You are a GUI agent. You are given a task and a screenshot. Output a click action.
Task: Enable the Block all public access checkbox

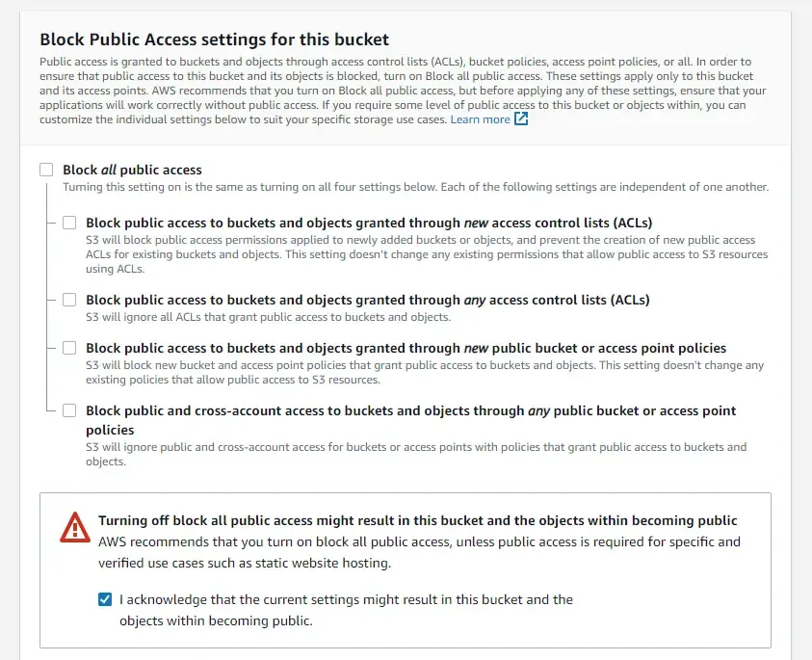46,170
